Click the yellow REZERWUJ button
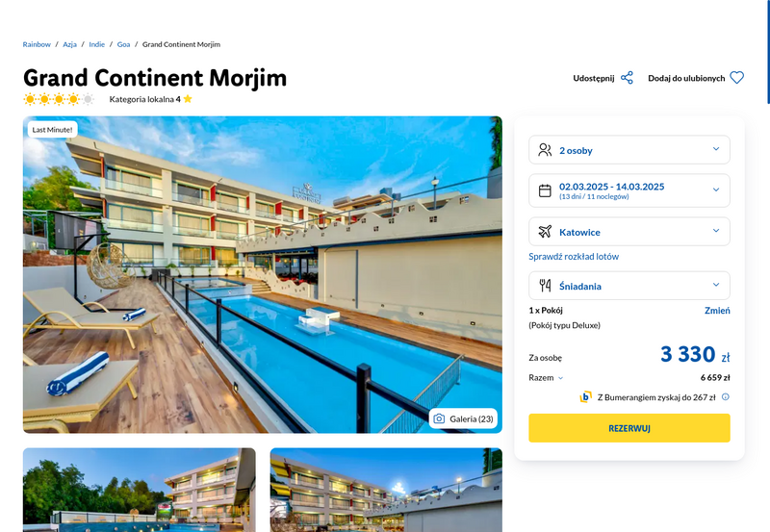 point(629,428)
